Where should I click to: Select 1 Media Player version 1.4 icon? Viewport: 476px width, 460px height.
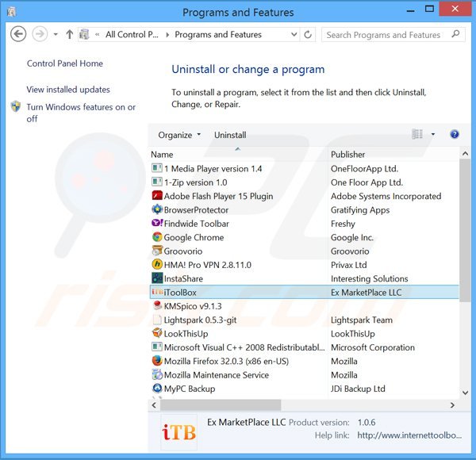coord(157,168)
